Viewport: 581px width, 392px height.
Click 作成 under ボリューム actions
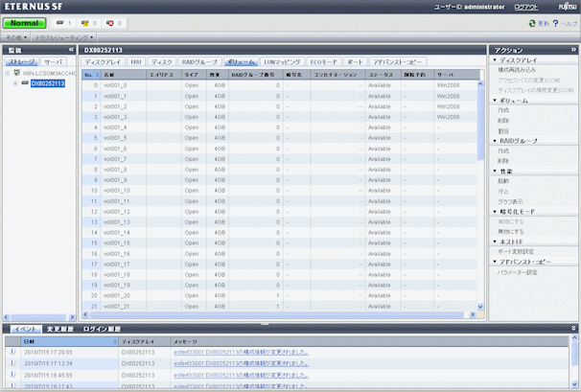(x=503, y=110)
